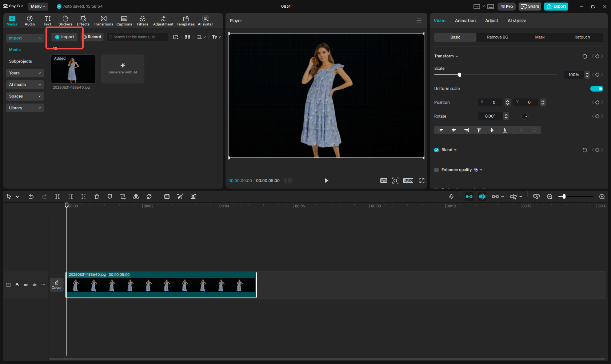Screen dimensions: 611x364
Task: Expand the Yours section in the sidebar
Action: [x=25, y=73]
